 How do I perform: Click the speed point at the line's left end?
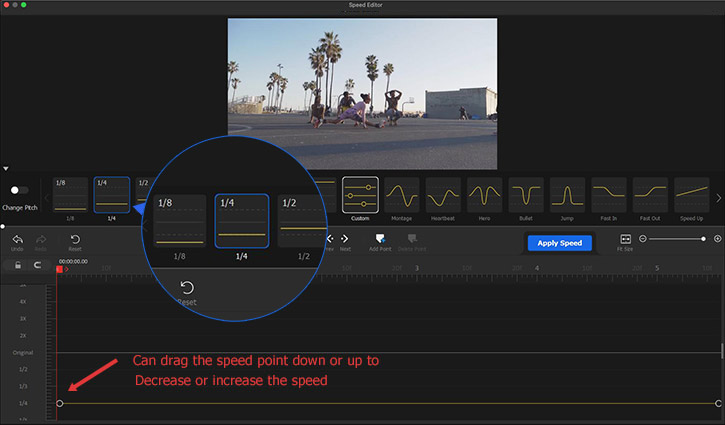(x=60, y=403)
